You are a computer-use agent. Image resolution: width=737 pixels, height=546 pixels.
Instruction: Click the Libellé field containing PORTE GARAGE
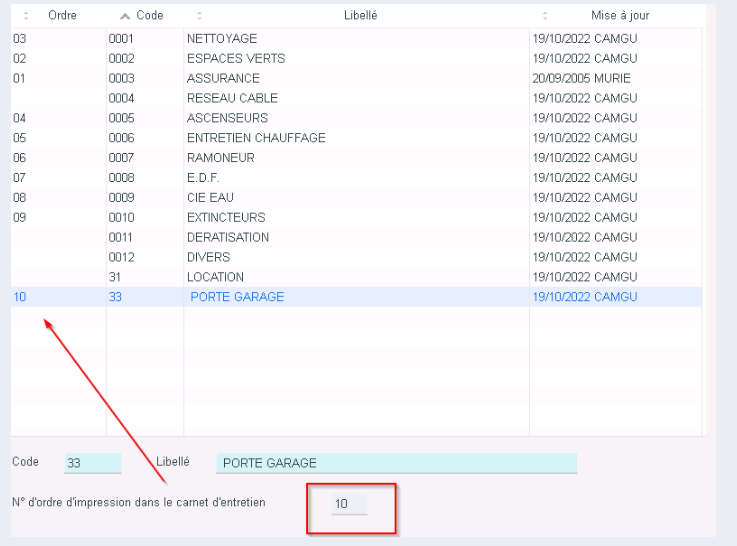tap(396, 464)
